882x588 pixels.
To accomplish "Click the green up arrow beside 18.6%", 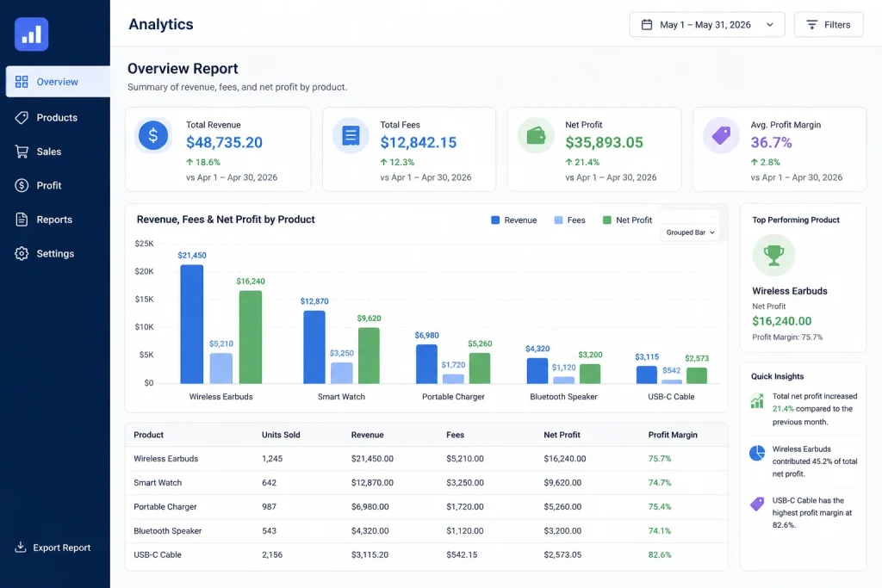I will (189, 162).
